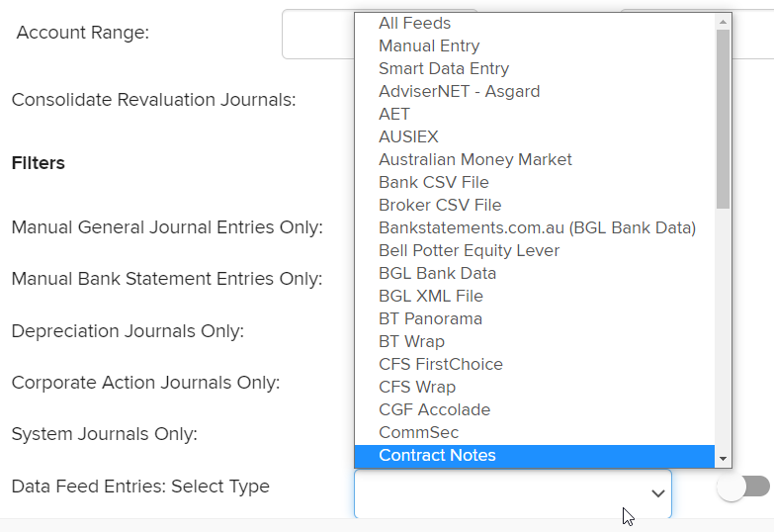
Task: Select AUSIEX from the list
Action: point(408,136)
